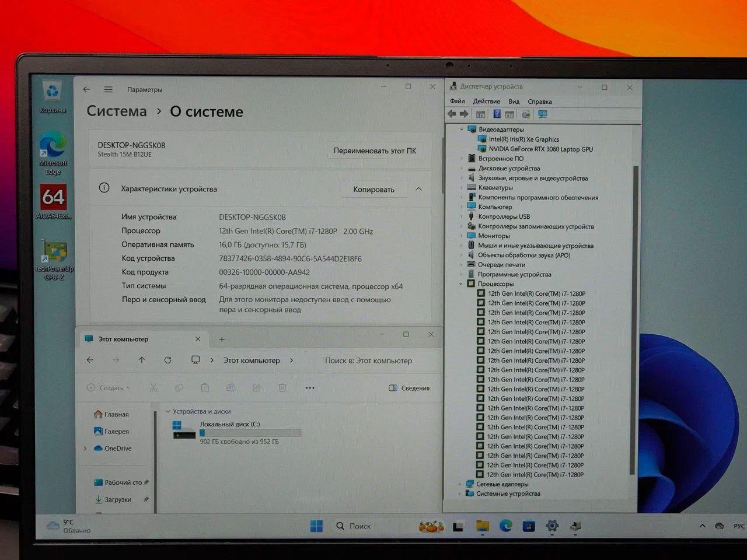
Task: Expand the Дисковые устройства node
Action: 462,168
